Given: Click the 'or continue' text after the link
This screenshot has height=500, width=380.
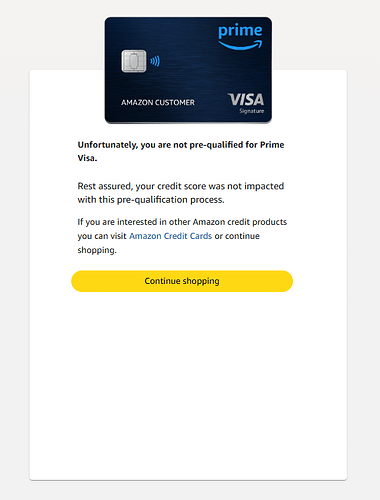Looking at the screenshot, I should 237,236.
